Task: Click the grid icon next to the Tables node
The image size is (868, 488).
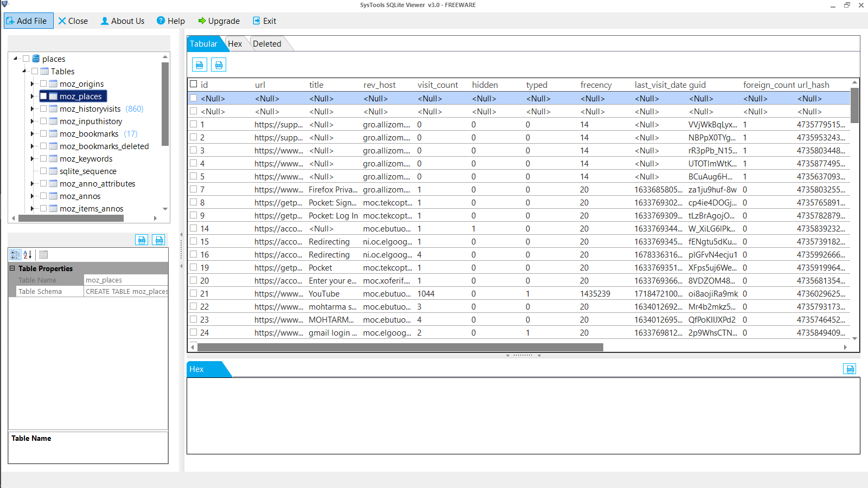Action: click(x=44, y=71)
